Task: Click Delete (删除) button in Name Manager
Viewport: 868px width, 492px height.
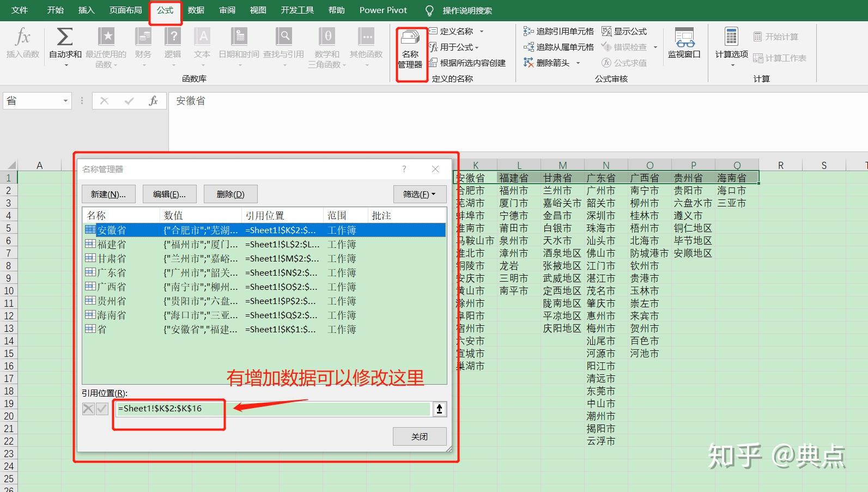Action: (x=230, y=194)
